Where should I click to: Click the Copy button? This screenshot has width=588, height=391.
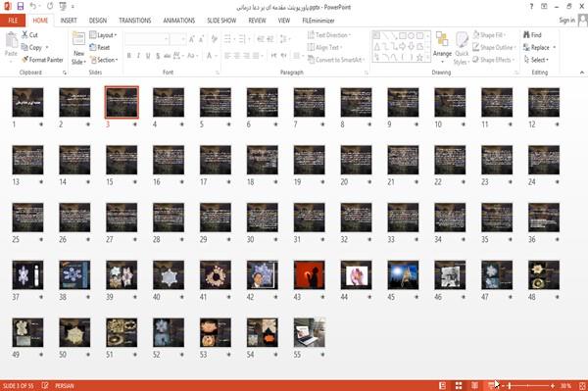(x=32, y=47)
